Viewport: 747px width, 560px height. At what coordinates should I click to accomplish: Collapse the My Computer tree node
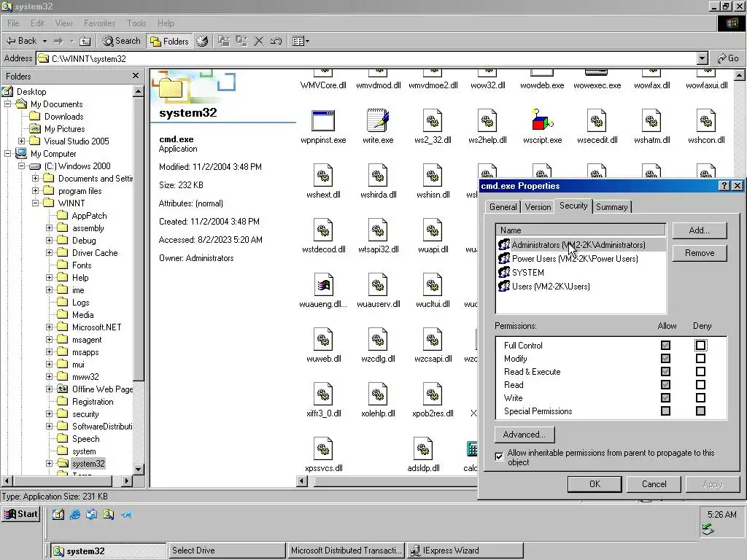coord(7,153)
